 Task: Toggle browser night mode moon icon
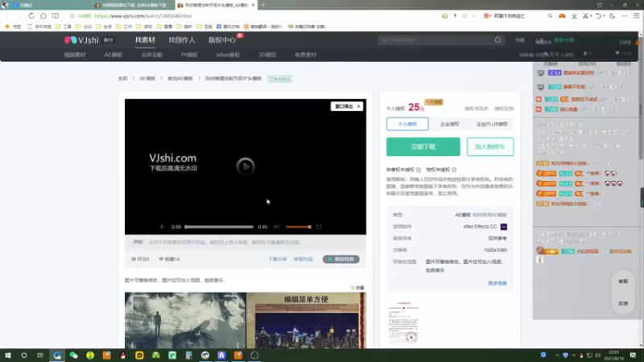point(613,16)
